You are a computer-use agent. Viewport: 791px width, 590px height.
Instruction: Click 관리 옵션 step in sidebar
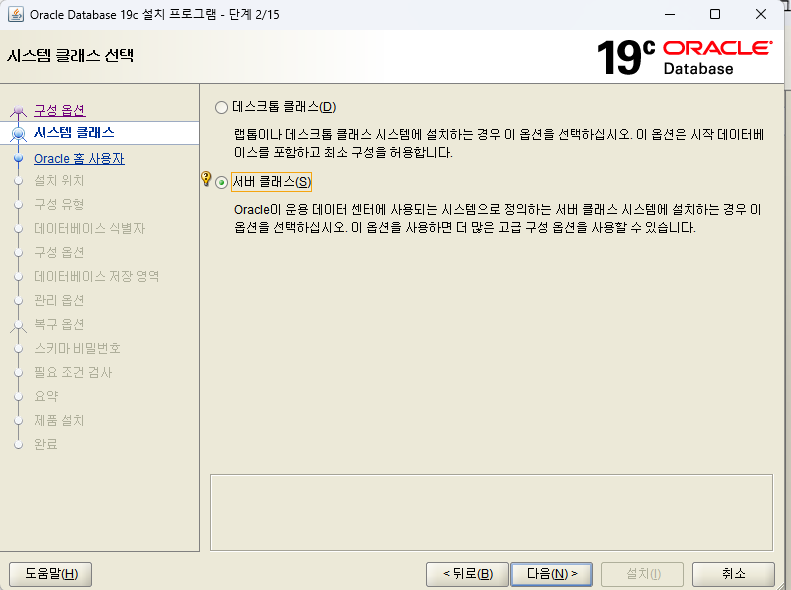point(59,301)
